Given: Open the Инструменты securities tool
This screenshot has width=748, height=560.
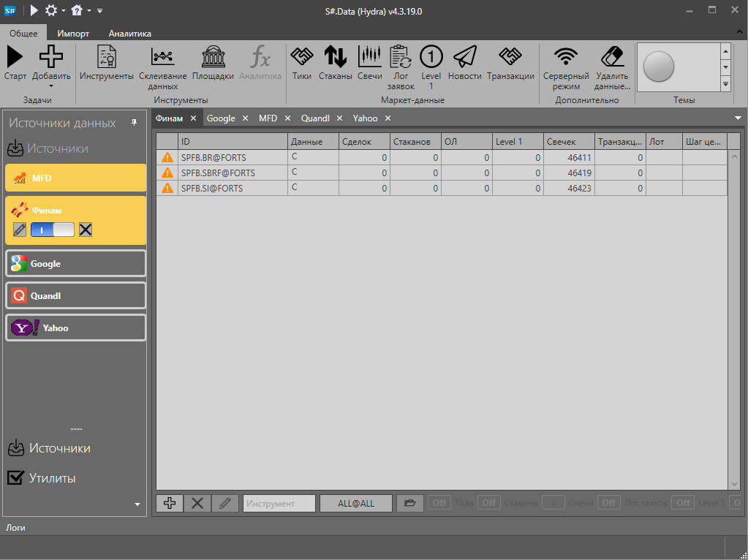Looking at the screenshot, I should pyautogui.click(x=107, y=62).
